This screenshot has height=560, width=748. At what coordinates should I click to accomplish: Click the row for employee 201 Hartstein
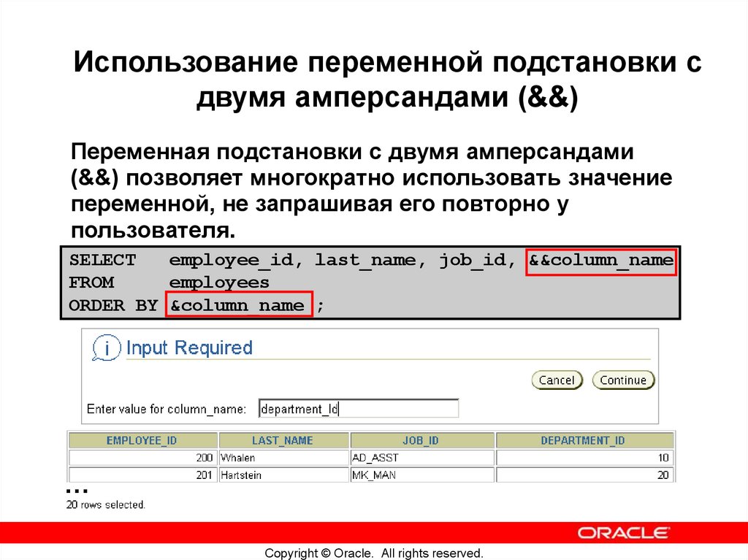point(365,474)
